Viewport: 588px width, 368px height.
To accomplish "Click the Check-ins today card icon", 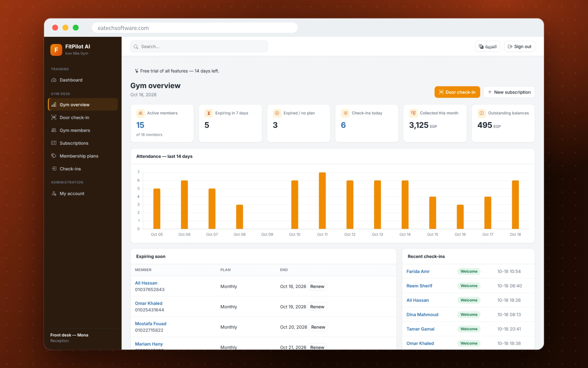I will 345,113.
